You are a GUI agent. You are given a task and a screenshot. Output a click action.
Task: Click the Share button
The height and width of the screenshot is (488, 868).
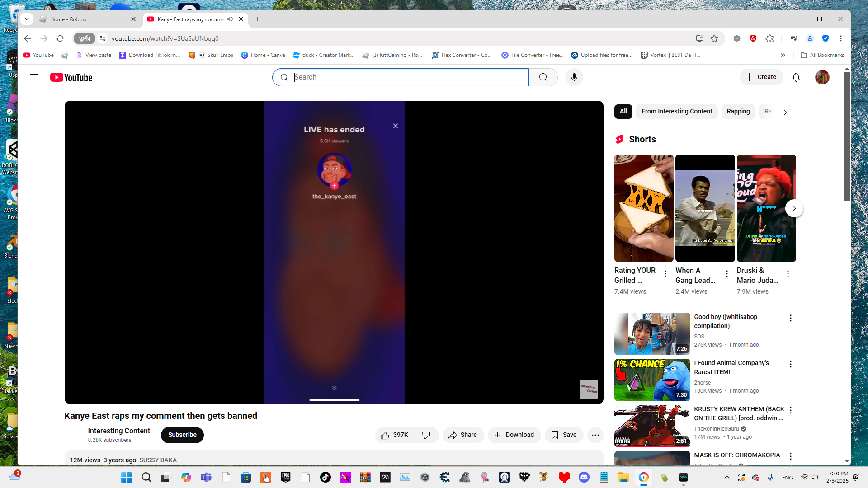(463, 435)
